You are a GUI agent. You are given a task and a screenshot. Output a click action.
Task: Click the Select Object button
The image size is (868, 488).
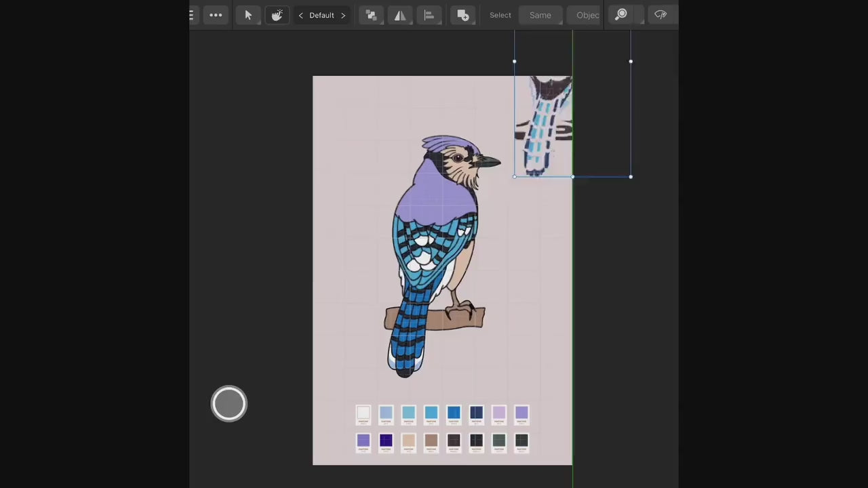587,15
